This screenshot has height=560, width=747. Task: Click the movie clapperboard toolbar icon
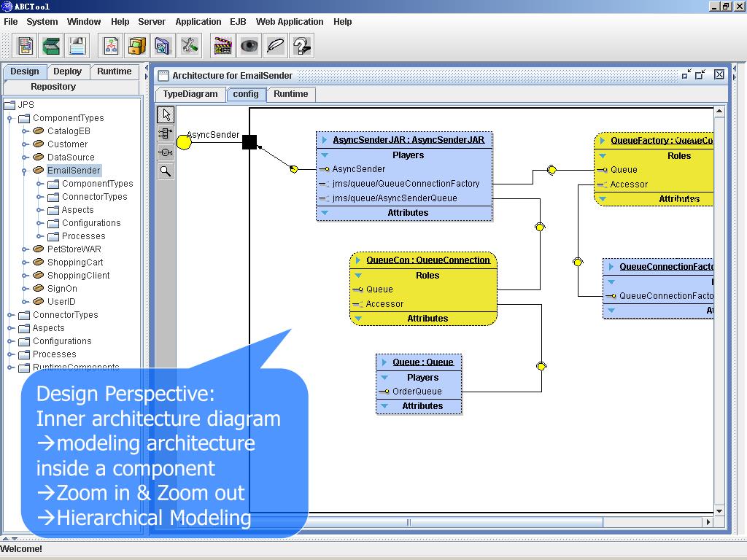click(223, 46)
